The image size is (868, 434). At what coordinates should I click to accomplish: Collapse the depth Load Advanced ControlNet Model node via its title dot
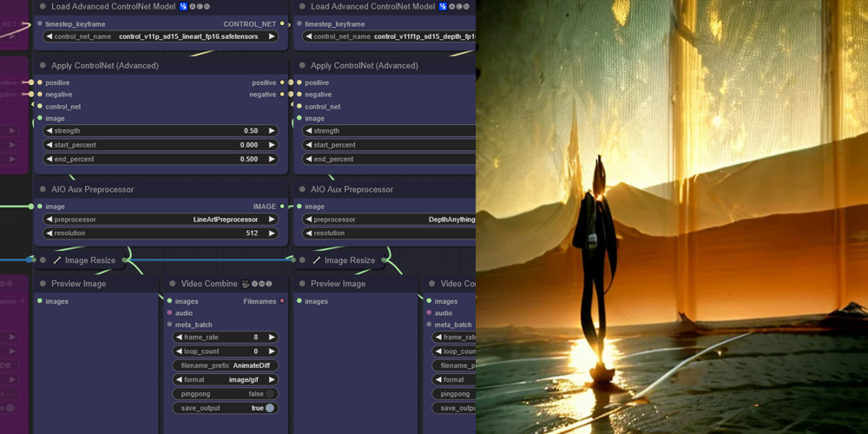[302, 7]
